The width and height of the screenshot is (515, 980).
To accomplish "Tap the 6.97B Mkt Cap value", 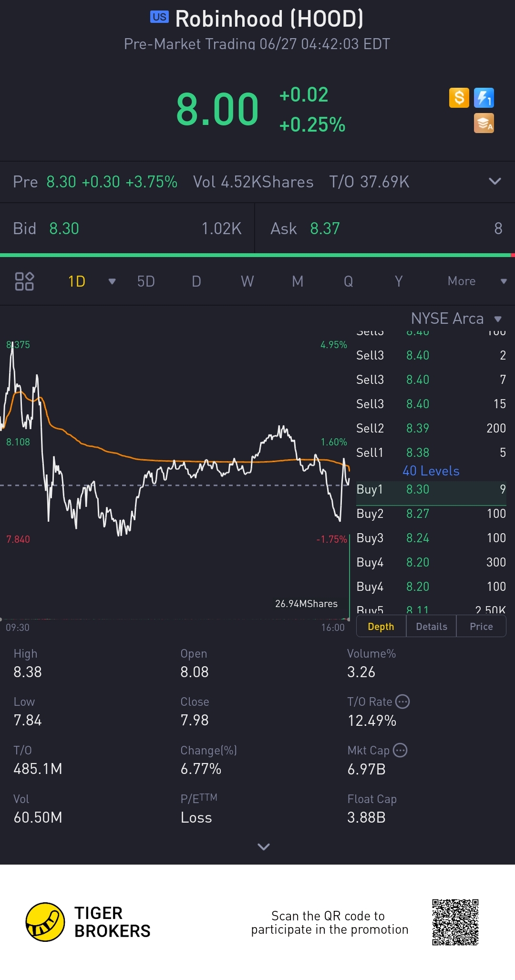I will pos(366,769).
